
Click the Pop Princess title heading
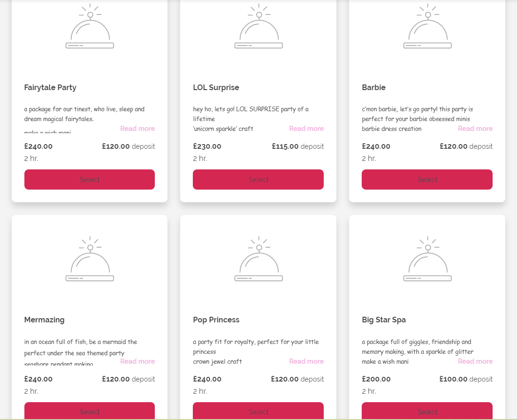tap(216, 320)
